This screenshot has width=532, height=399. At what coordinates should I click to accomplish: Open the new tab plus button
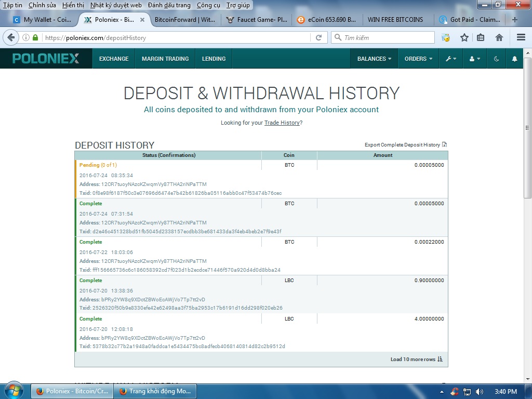(x=515, y=20)
